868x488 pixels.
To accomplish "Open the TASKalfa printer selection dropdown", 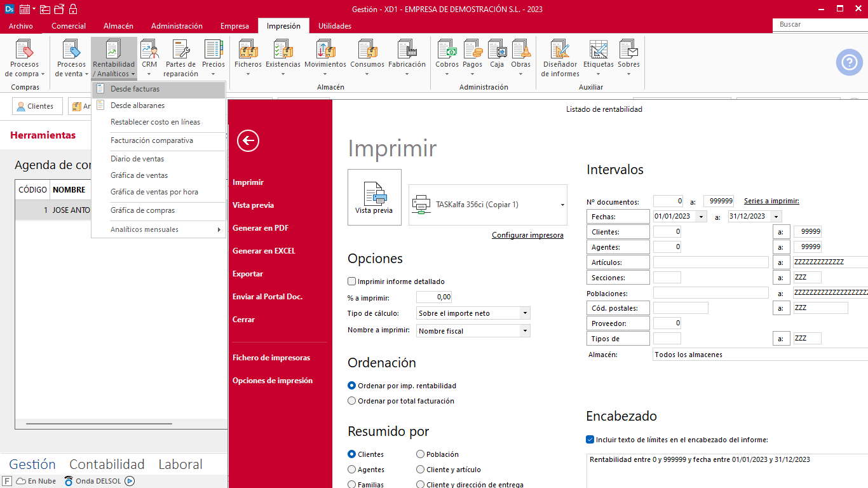I will (562, 205).
